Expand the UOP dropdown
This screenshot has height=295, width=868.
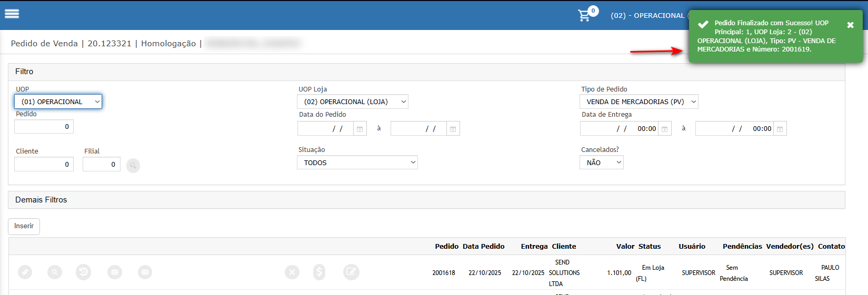58,101
